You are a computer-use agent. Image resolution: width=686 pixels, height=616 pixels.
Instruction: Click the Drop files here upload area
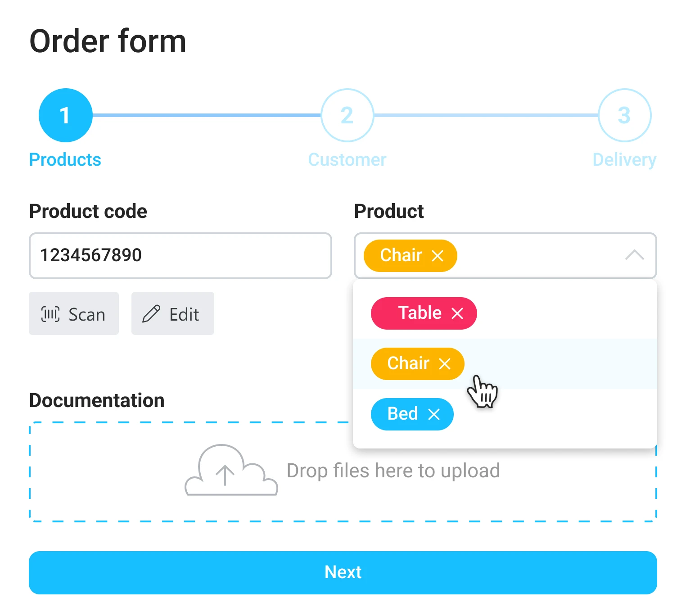click(393, 471)
